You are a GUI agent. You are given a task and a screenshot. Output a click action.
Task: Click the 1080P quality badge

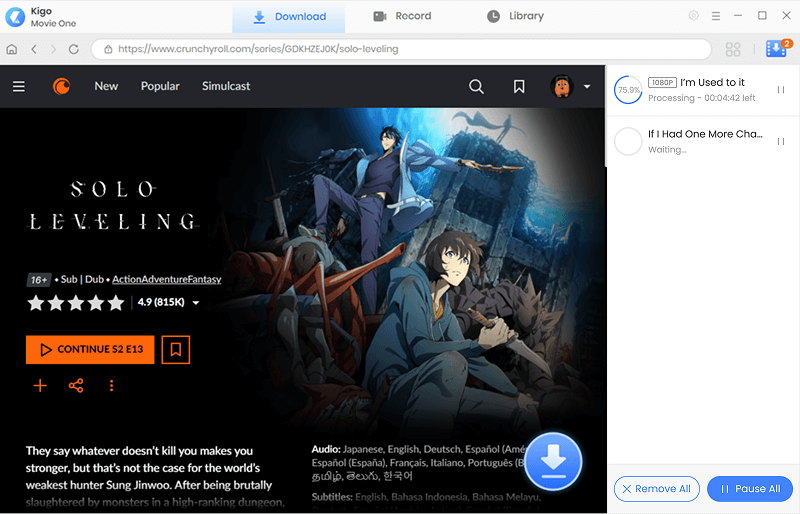click(662, 82)
